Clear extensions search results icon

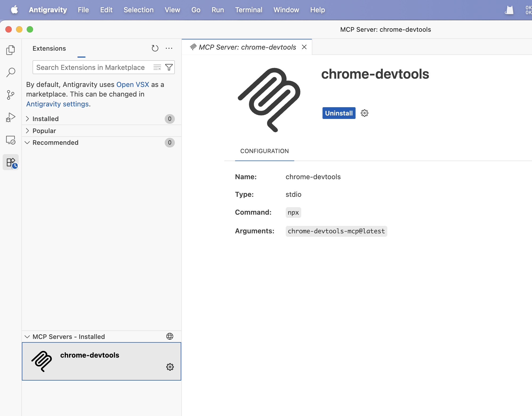[x=157, y=67]
